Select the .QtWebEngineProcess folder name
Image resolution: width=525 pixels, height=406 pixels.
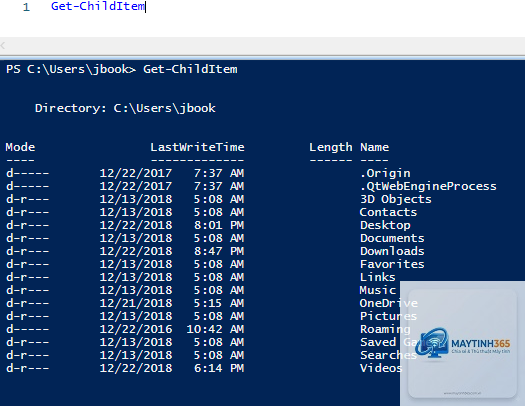428,186
